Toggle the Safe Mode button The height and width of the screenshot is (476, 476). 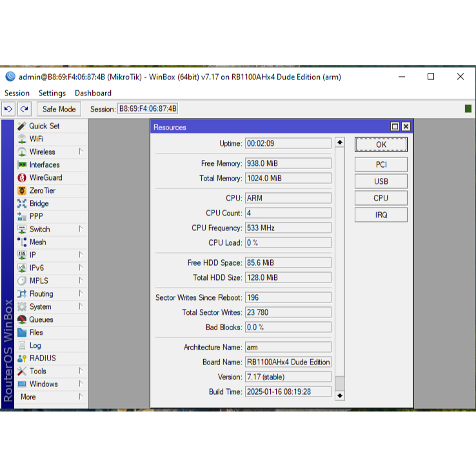(59, 109)
